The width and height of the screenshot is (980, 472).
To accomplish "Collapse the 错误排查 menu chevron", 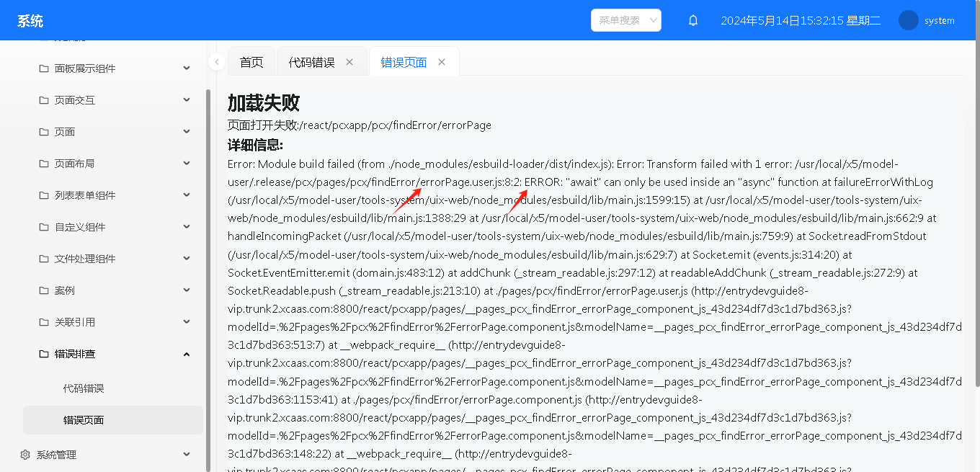I will (x=187, y=354).
